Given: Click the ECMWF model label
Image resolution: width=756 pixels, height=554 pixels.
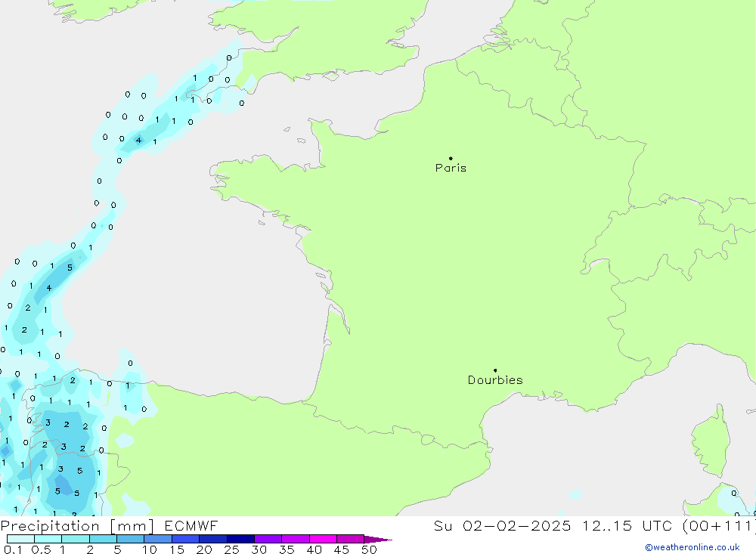Looking at the screenshot, I should click(191, 526).
